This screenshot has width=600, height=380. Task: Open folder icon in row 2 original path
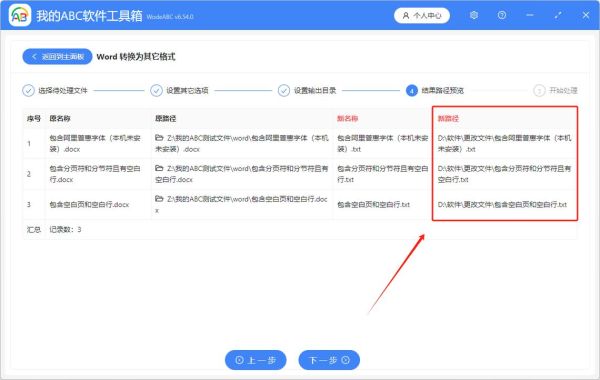[159, 168]
